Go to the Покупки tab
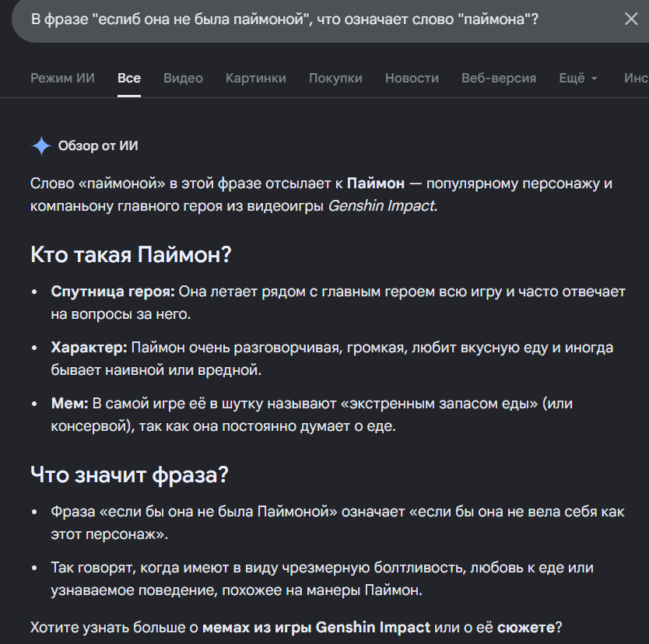The image size is (649, 644). [335, 78]
